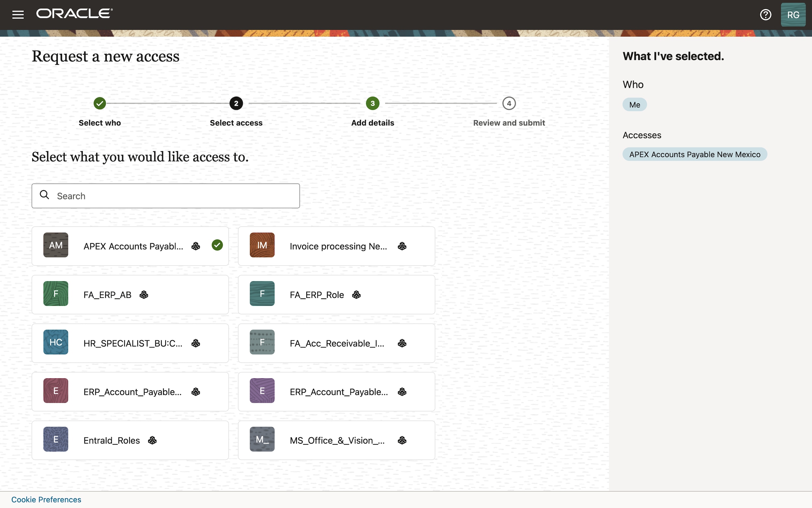Select the MS_Office_&_Vision access card
This screenshot has height=508, width=812.
click(x=336, y=440)
